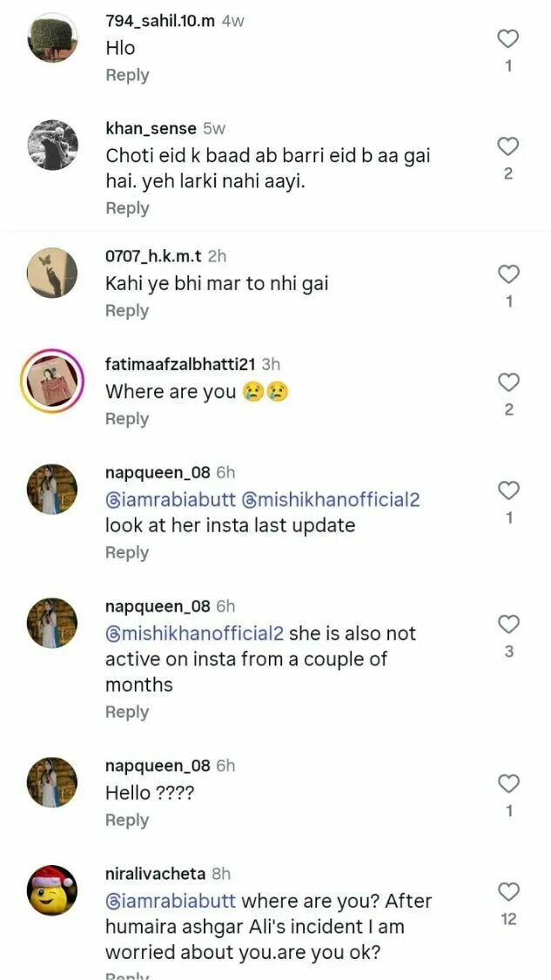
Task: Open the @mishikhanofficial2 mention before 'she is also'
Action: (194, 633)
